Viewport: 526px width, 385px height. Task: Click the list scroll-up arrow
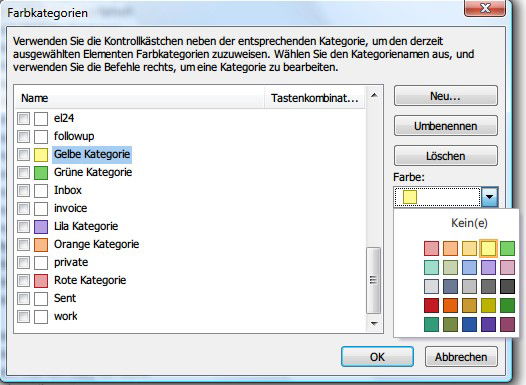pyautogui.click(x=374, y=96)
